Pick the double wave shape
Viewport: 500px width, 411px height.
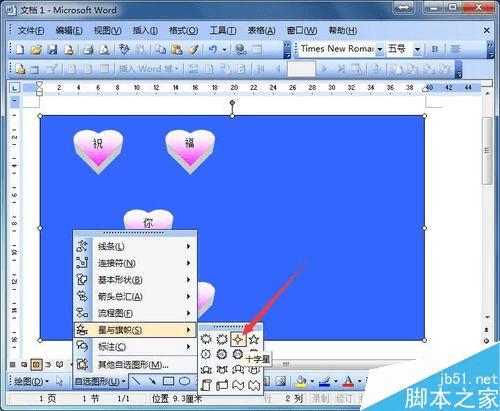point(254,385)
